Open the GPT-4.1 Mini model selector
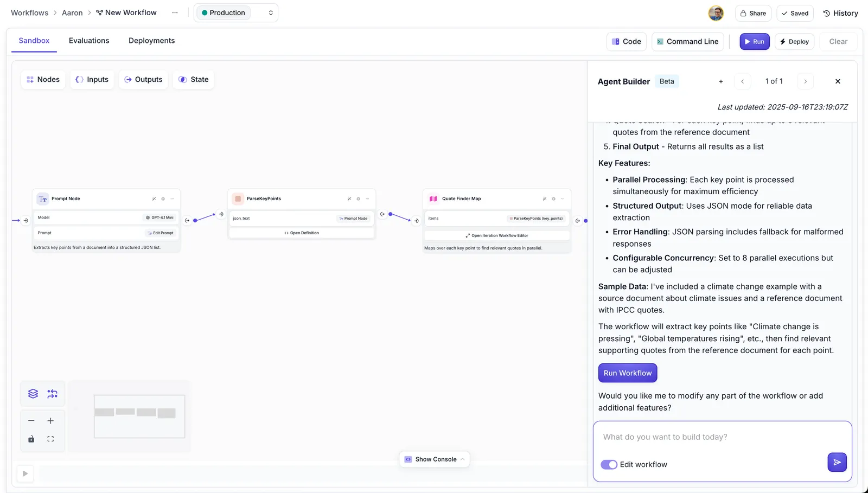The image size is (868, 493). [159, 217]
